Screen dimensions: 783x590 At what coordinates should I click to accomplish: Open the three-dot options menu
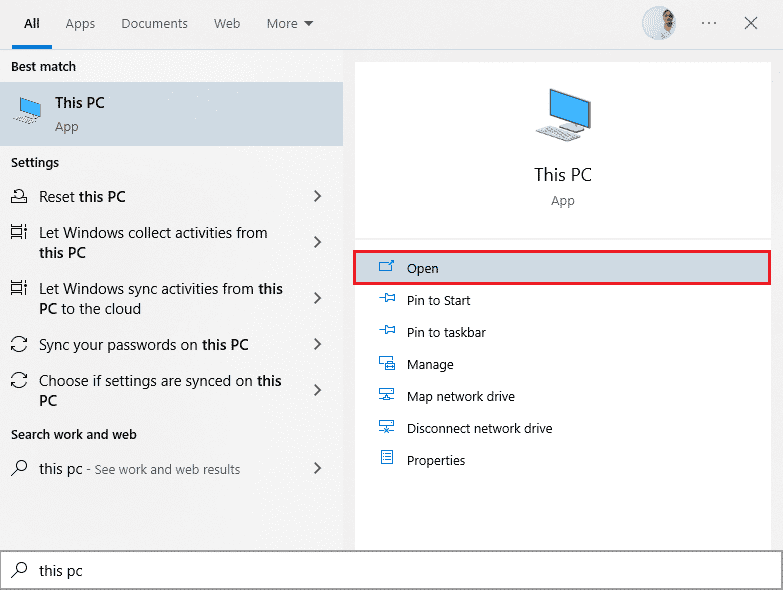[709, 23]
